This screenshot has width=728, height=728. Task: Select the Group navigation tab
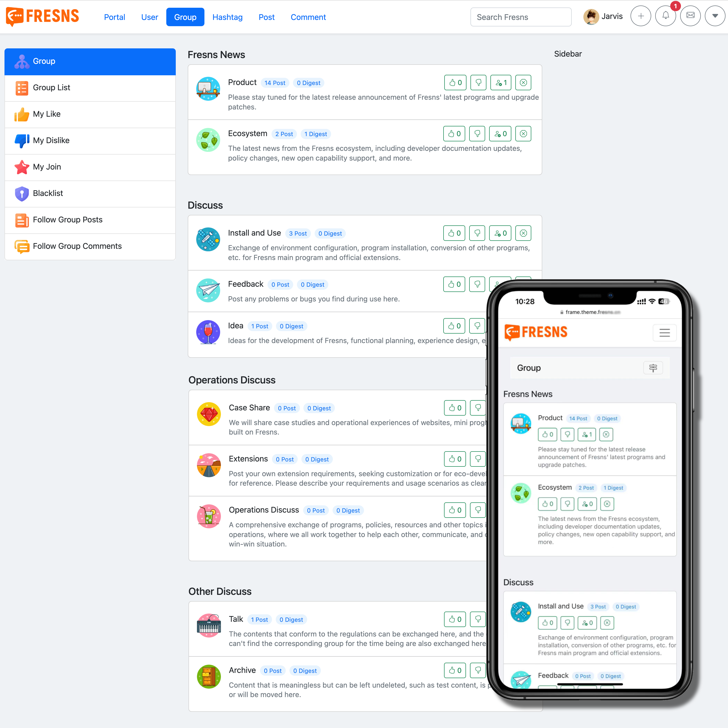[185, 17]
